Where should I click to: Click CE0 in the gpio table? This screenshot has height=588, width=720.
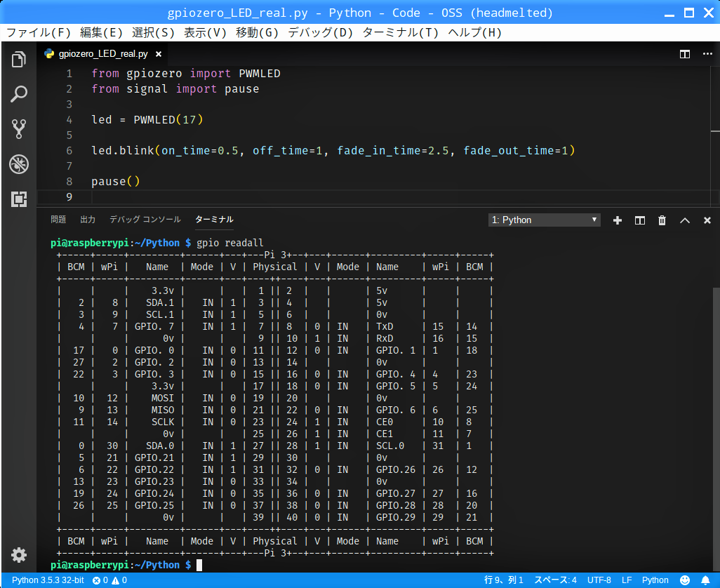(x=385, y=422)
